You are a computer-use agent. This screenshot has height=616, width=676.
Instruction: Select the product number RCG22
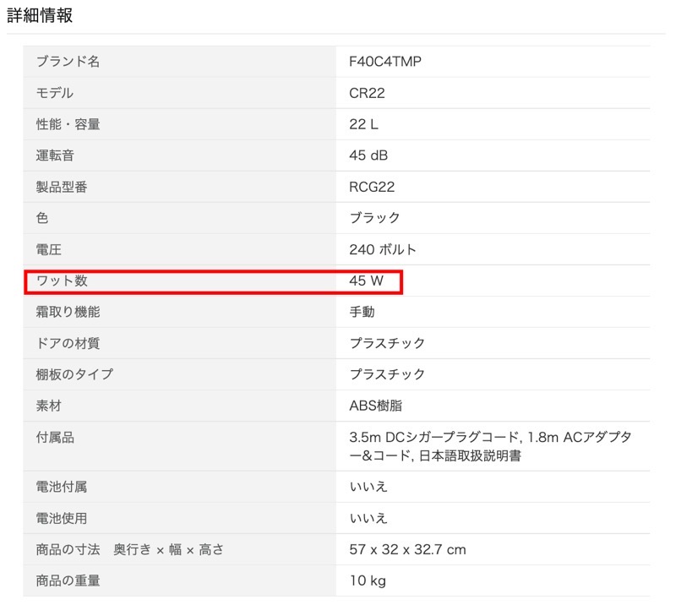tap(372, 187)
